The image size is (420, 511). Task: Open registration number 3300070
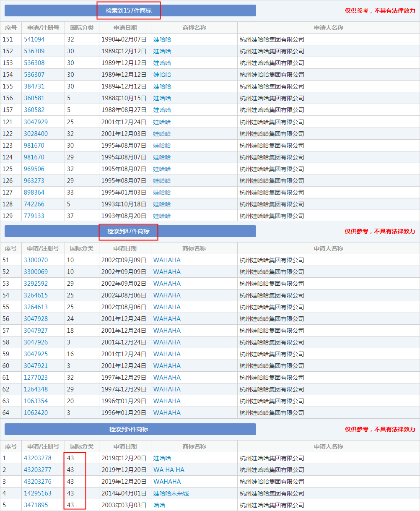coord(36,260)
